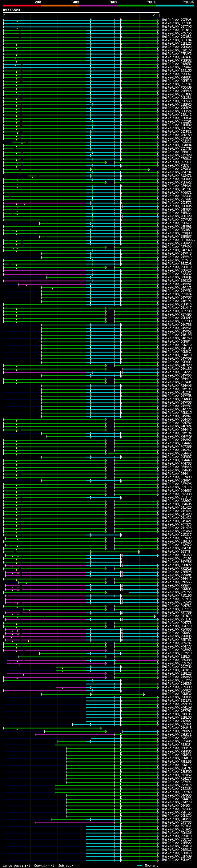
Task: Select hit UniRef100_B9S155
Action: pyautogui.click(x=176, y=71)
